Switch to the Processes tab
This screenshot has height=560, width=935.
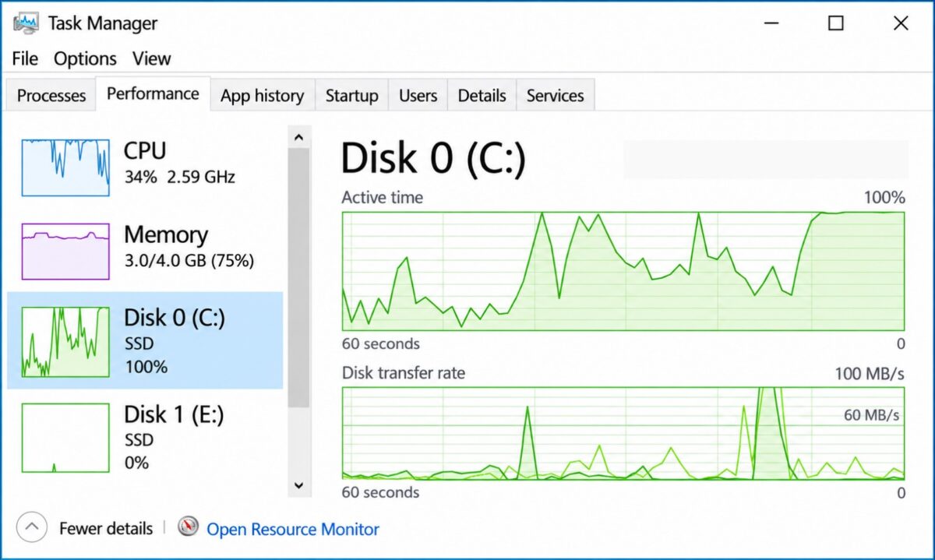tap(51, 96)
